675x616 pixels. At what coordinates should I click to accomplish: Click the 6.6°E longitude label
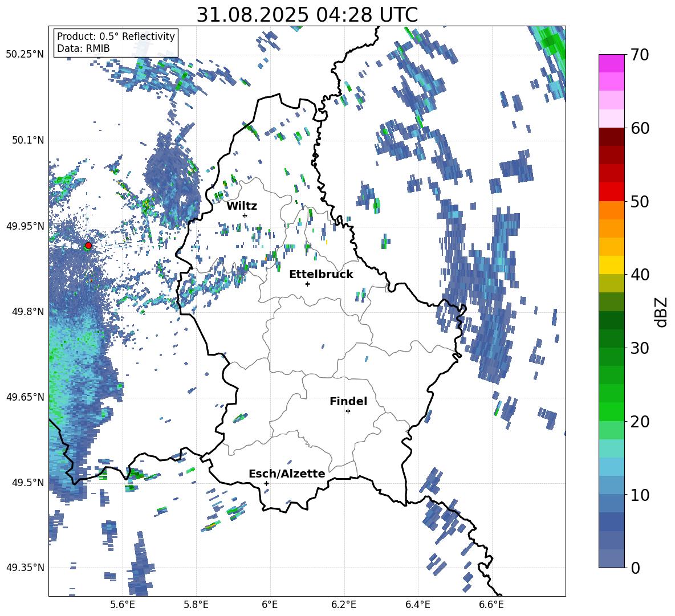tap(491, 605)
